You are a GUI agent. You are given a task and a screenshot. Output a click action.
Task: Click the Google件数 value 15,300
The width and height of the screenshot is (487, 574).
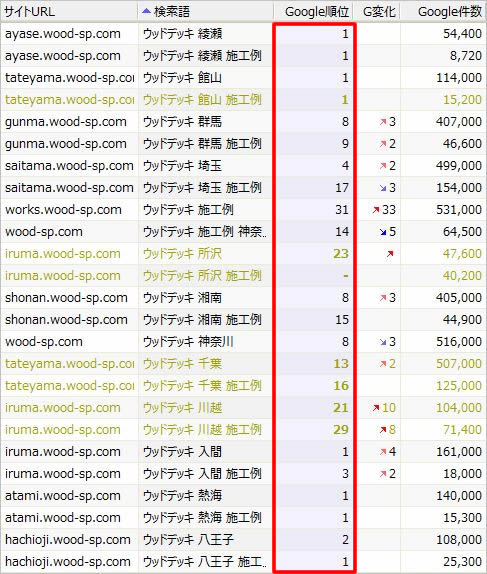462,517
